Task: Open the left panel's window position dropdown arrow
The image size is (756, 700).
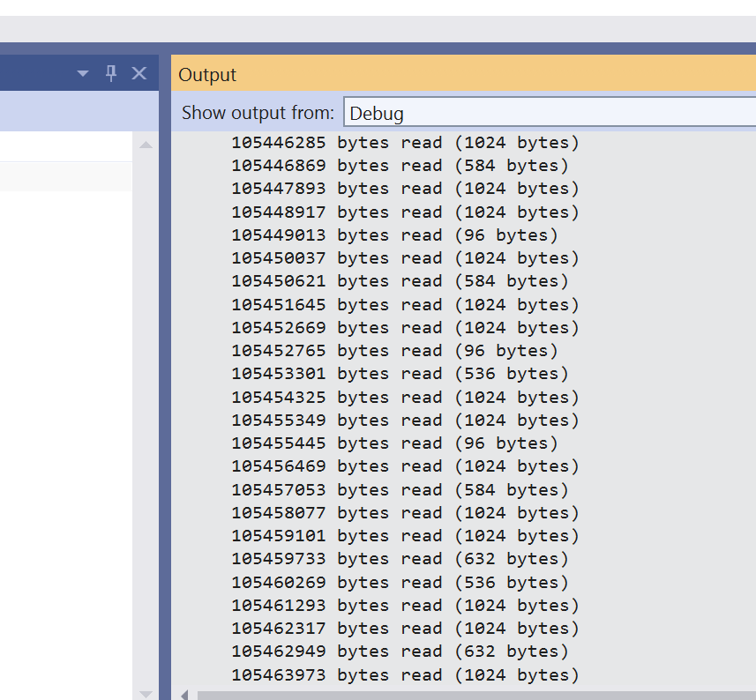Action: [83, 74]
